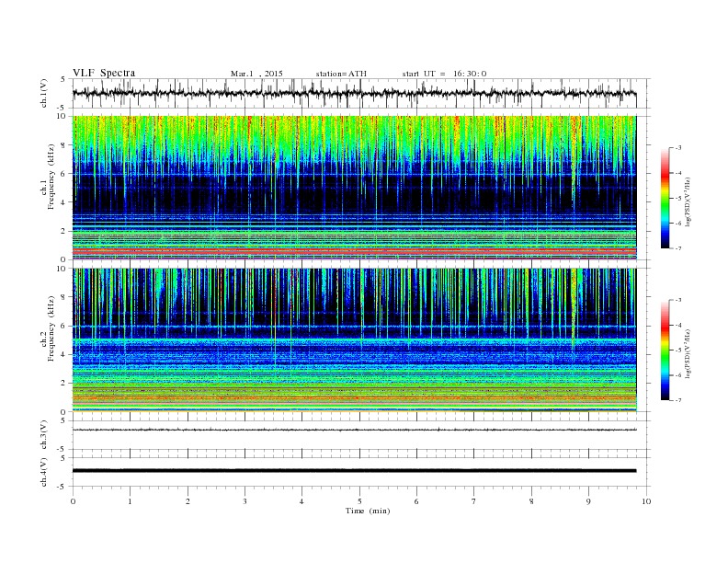This screenshot has height=563, width=728.
Task: Click the time axis tick label "1"
Action: [x=130, y=501]
